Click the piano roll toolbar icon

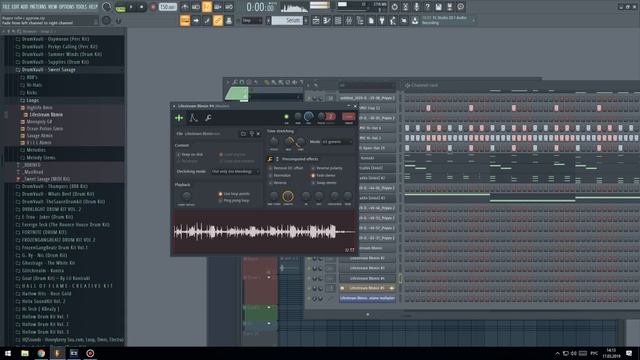(327, 20)
